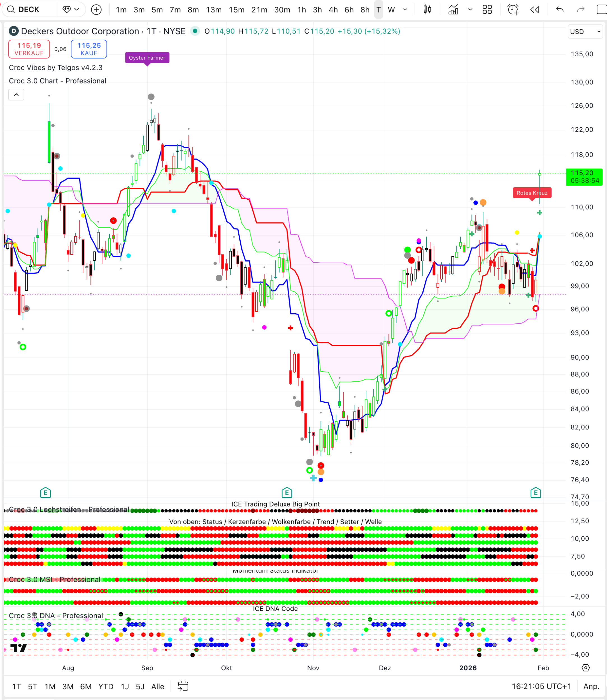Select the YTD date range

pyautogui.click(x=106, y=687)
